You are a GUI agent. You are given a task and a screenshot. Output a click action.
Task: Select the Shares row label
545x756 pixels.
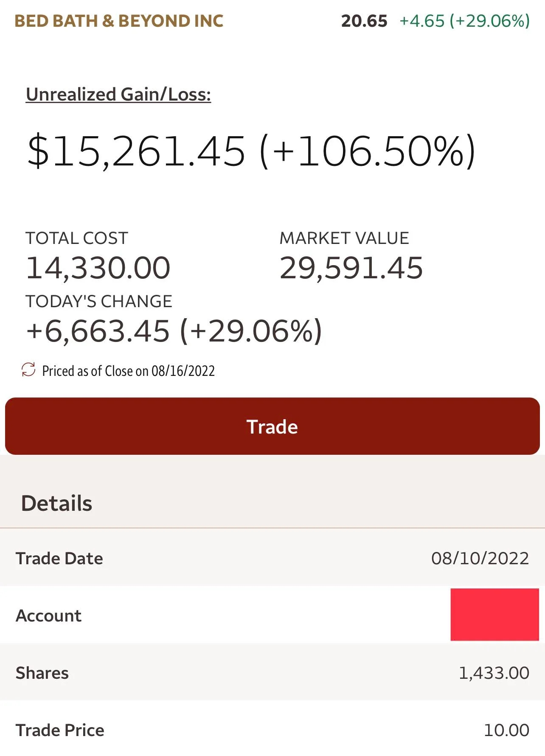tap(42, 673)
